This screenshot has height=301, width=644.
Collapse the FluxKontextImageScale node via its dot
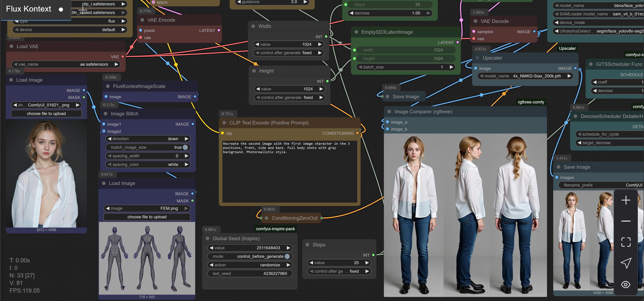(108, 86)
